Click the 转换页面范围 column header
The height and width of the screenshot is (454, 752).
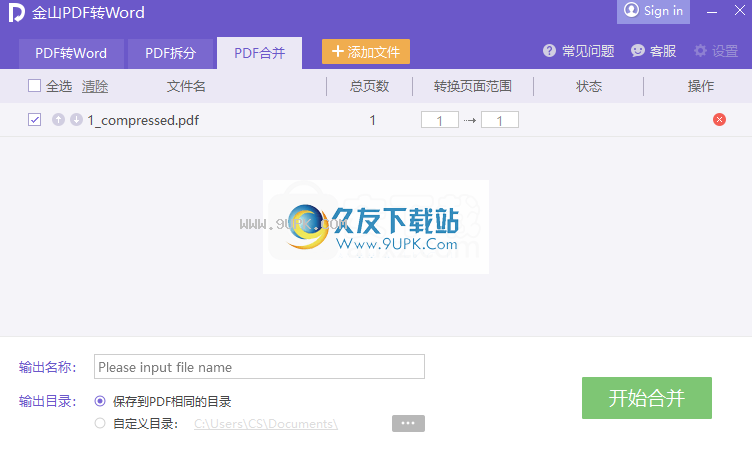point(473,86)
